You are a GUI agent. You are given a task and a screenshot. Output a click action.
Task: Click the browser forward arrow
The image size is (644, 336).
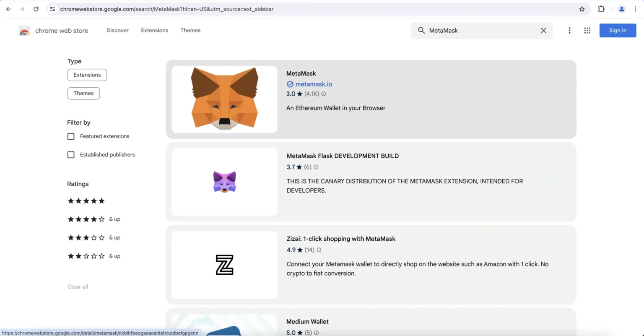(22, 9)
